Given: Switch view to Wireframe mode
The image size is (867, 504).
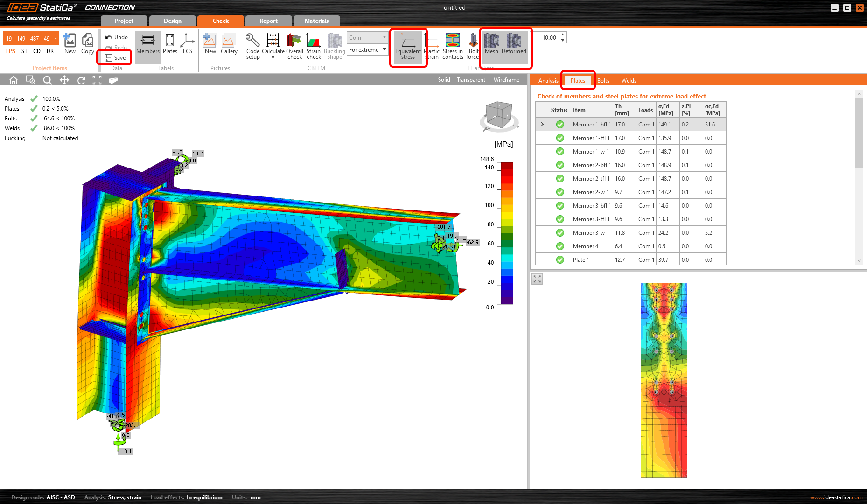Looking at the screenshot, I should (506, 80).
